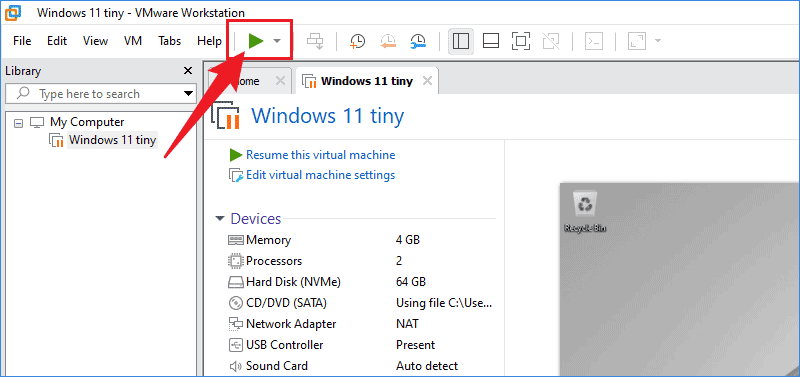Image resolution: width=800 pixels, height=377 pixels.
Task: Click the stretch guest display icon
Action: (x=636, y=41)
